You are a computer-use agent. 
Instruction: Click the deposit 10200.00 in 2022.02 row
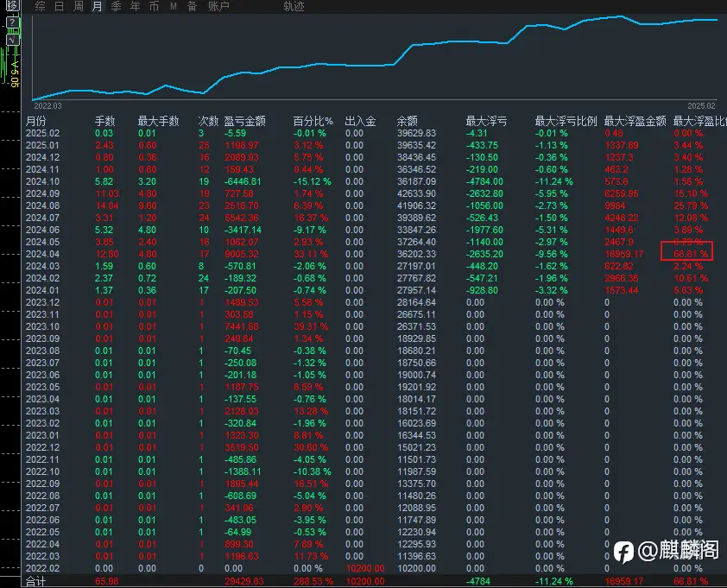click(x=365, y=568)
